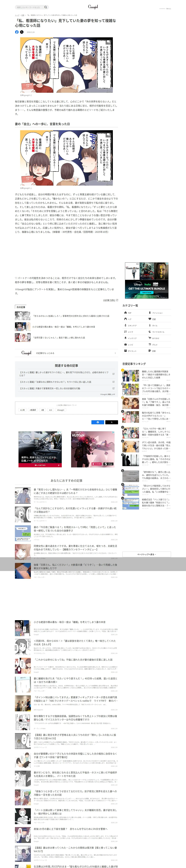Expand Googirl の記事をもっとみる chevron
The height and width of the screenshot is (868, 186).
[x=115, y=353]
